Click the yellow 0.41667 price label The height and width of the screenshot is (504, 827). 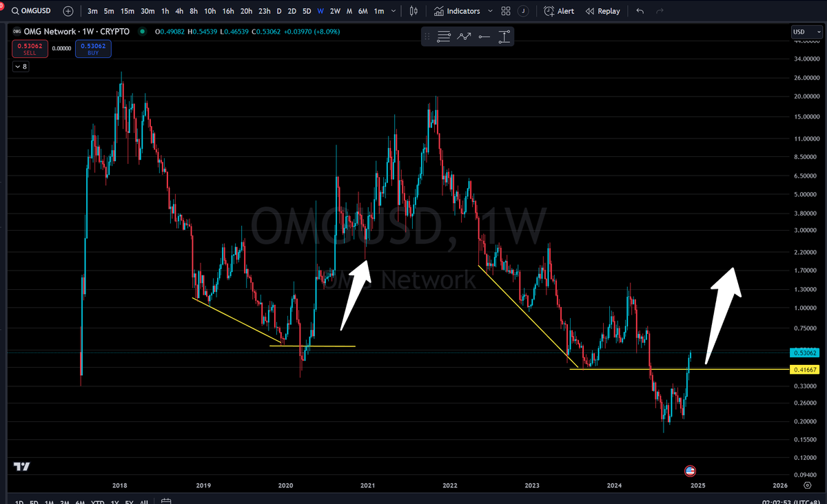click(805, 370)
